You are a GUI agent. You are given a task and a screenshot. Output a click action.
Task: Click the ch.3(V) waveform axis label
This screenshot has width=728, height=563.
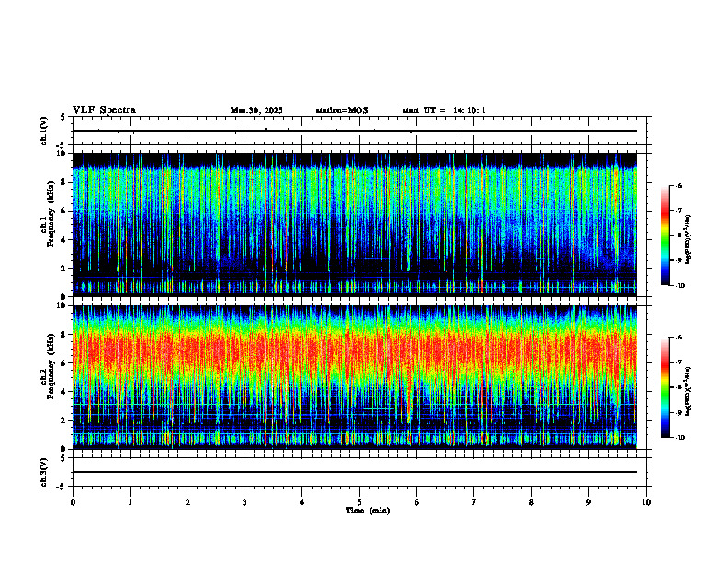point(44,472)
